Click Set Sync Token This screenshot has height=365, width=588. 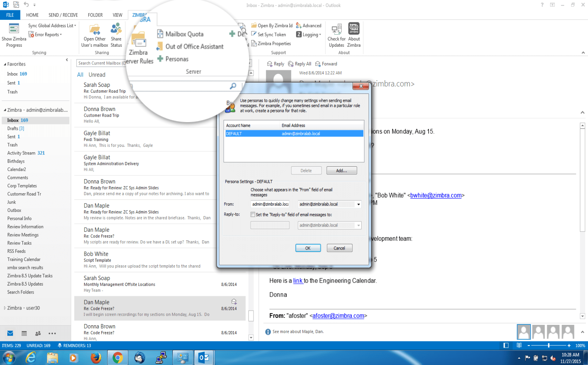click(269, 35)
